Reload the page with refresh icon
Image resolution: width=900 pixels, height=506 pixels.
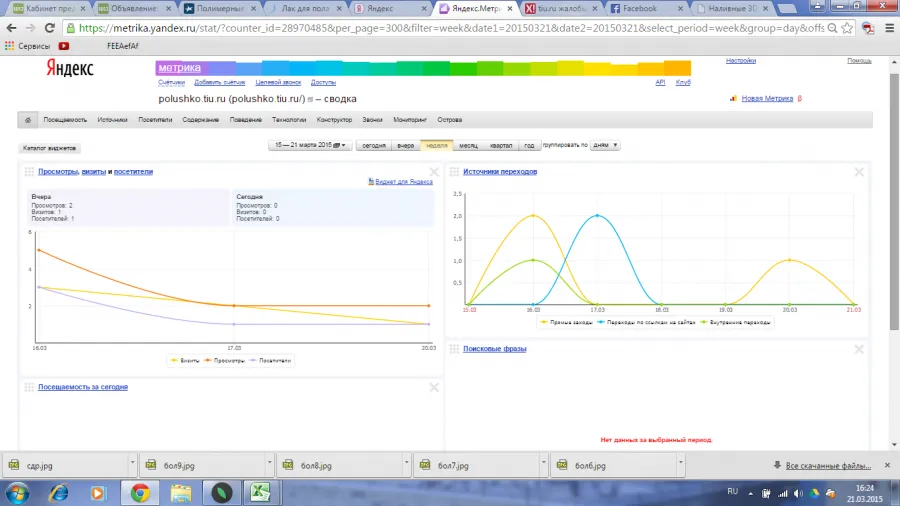click(50, 28)
